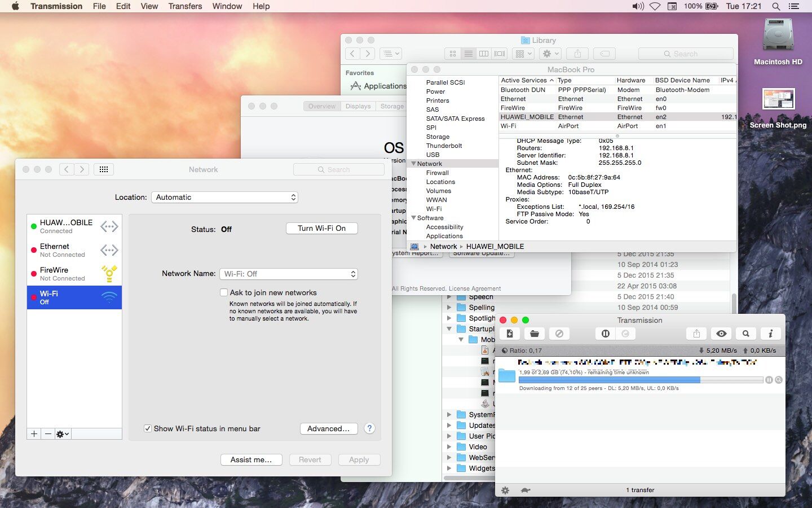Image resolution: width=812 pixels, height=508 pixels.
Task: Click the create torrent file icon in Transmission
Action: (x=510, y=334)
